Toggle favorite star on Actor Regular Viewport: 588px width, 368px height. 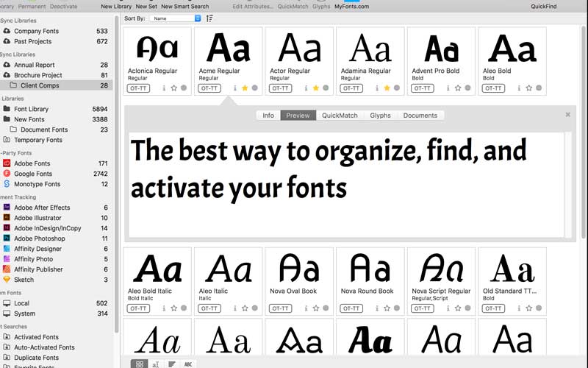pyautogui.click(x=316, y=88)
